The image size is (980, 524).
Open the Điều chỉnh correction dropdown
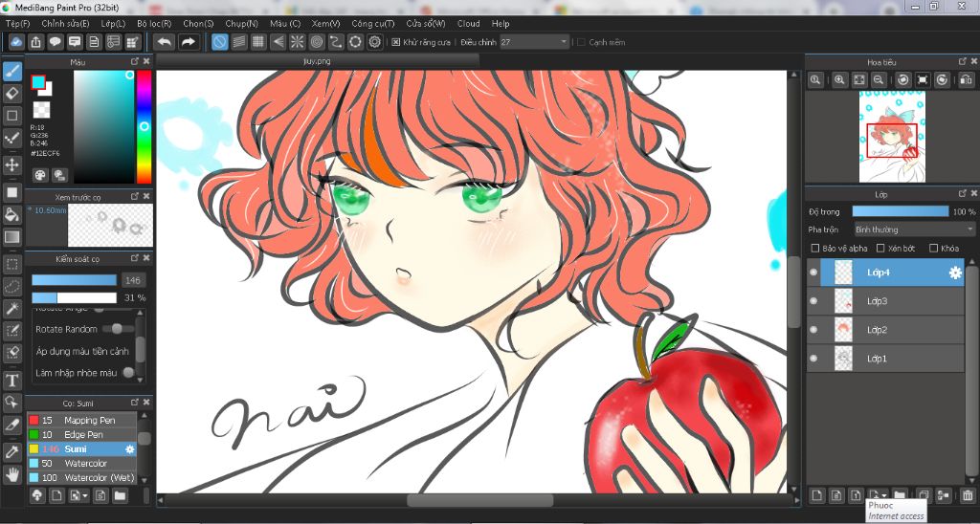tap(534, 42)
